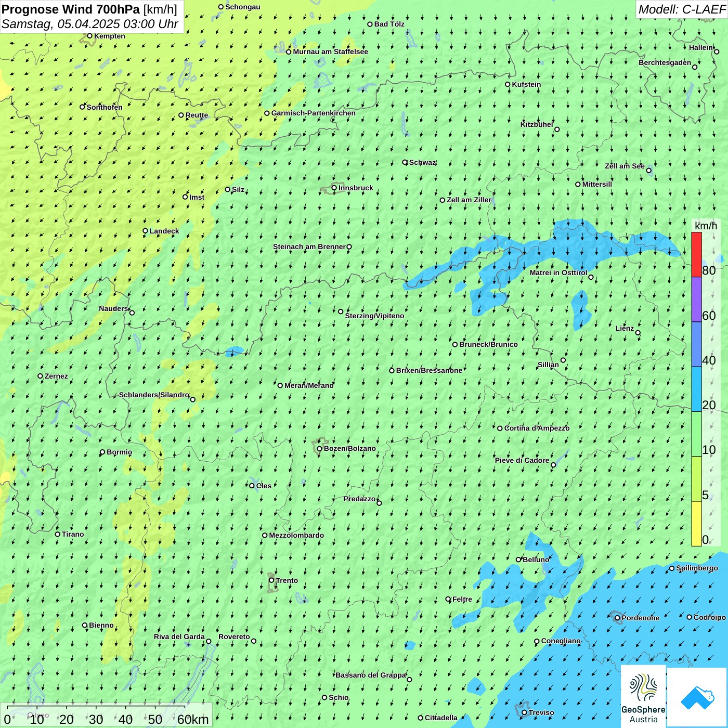This screenshot has height=728, width=728.
Task: Click the 'Feltre' label
Action: click(462, 599)
